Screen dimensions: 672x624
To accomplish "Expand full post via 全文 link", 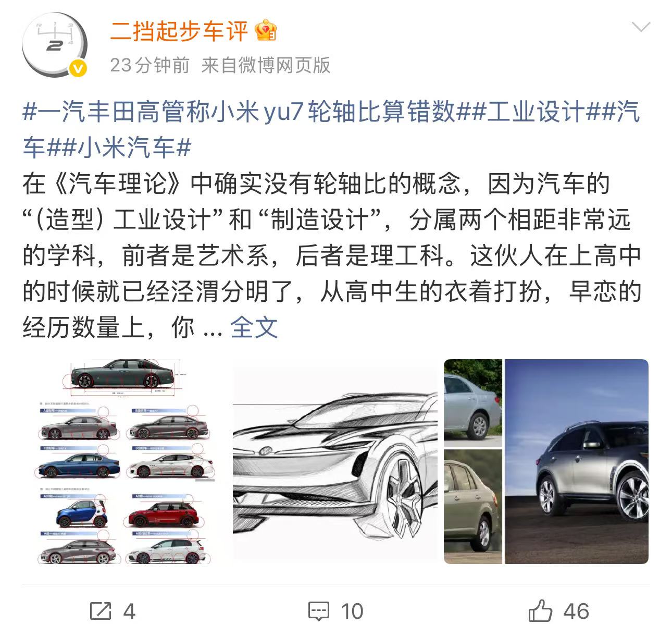I will coord(254,327).
